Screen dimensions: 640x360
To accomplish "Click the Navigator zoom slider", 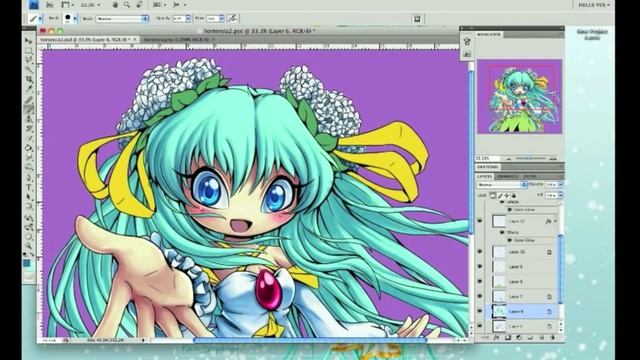I will click(530, 158).
